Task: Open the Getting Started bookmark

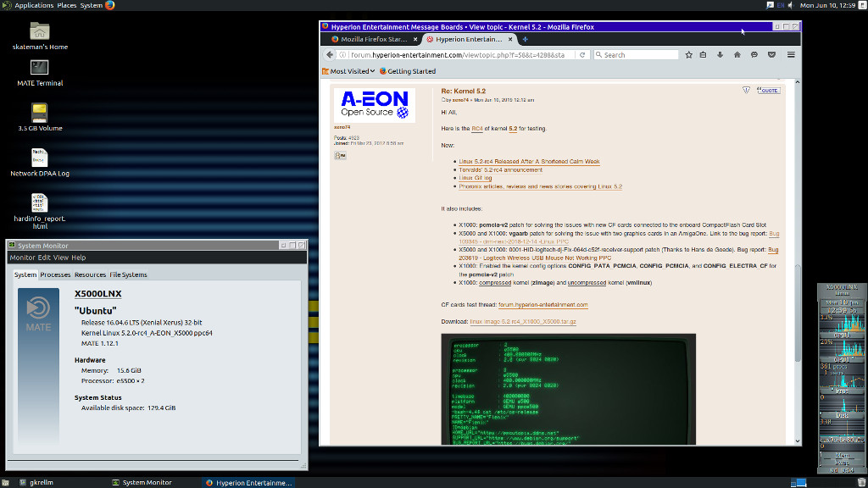Action: (408, 71)
